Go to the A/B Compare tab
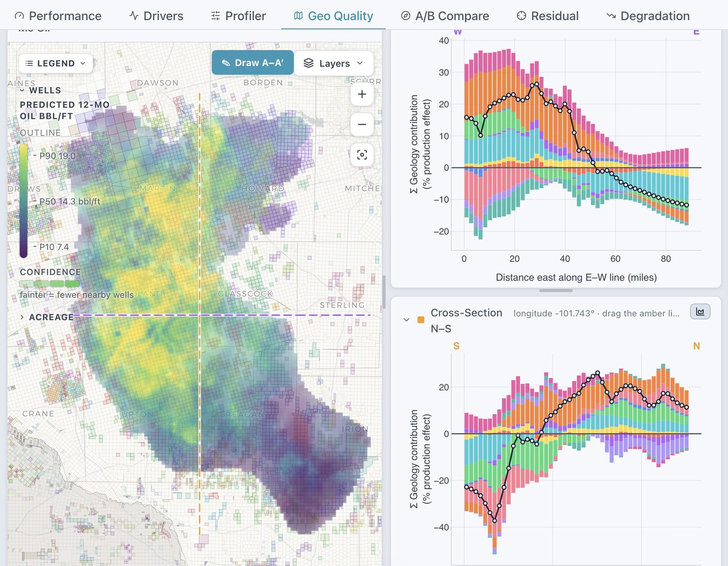 coord(445,16)
